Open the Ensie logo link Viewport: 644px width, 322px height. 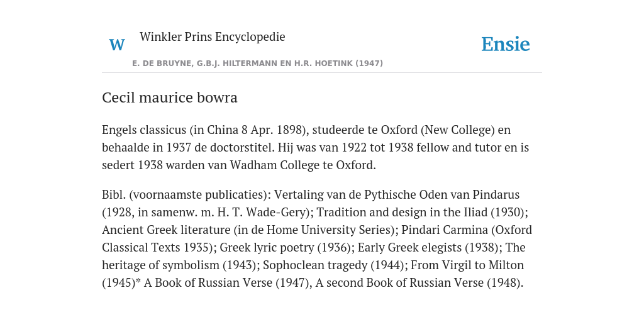[x=506, y=45]
